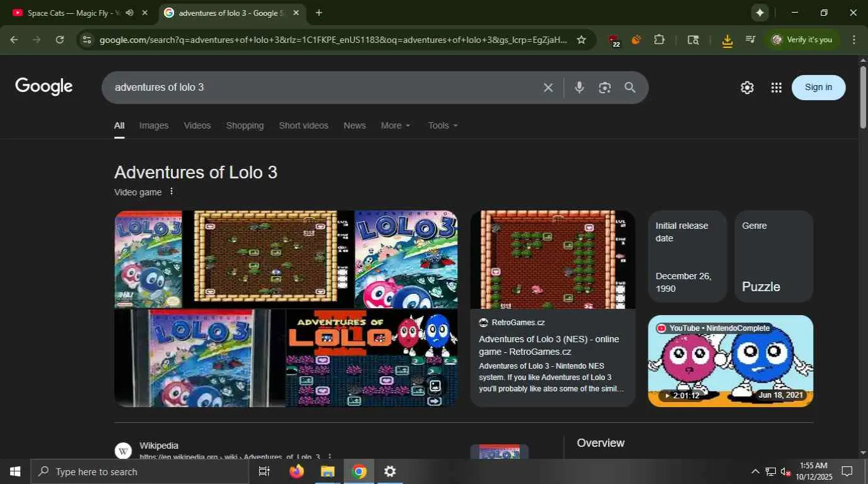Open the Extensions puzzle piece menu
Screen dimensions: 868x484
tap(659, 40)
